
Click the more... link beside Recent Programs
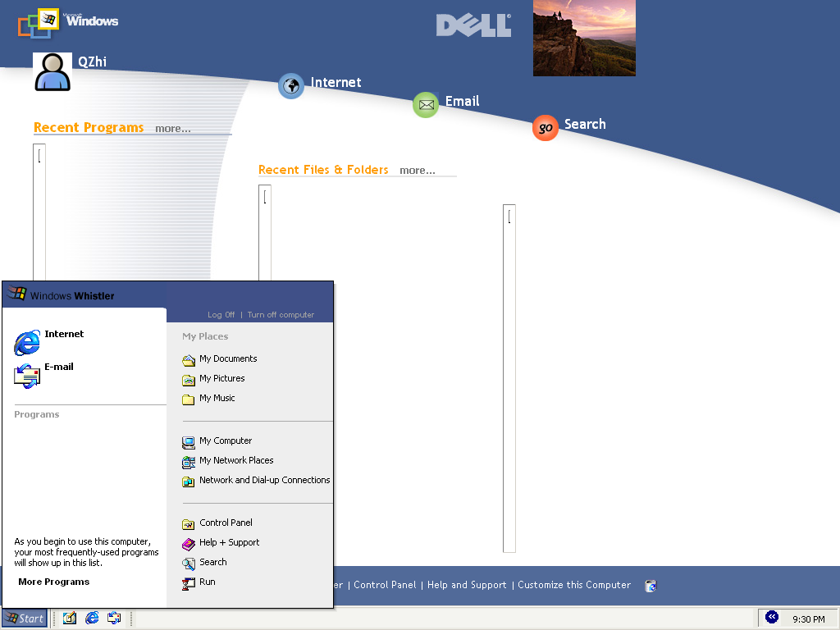pos(173,129)
